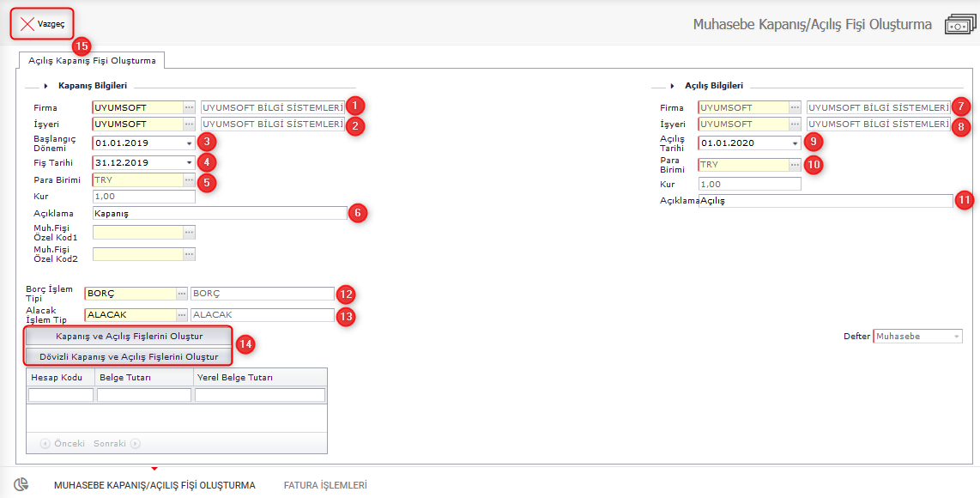The height and width of the screenshot is (498, 980).
Task: Expand the Başlangıç Dönemi date dropdown
Action: [189, 143]
